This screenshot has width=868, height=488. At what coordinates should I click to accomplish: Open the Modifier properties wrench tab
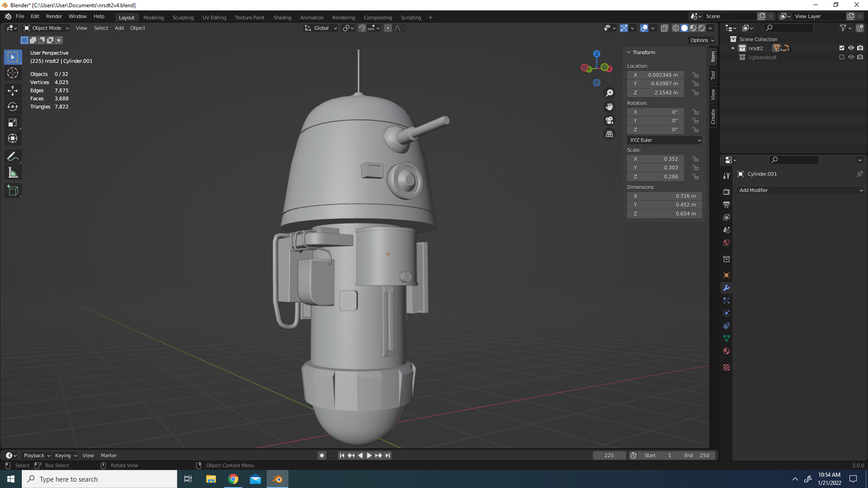point(726,288)
